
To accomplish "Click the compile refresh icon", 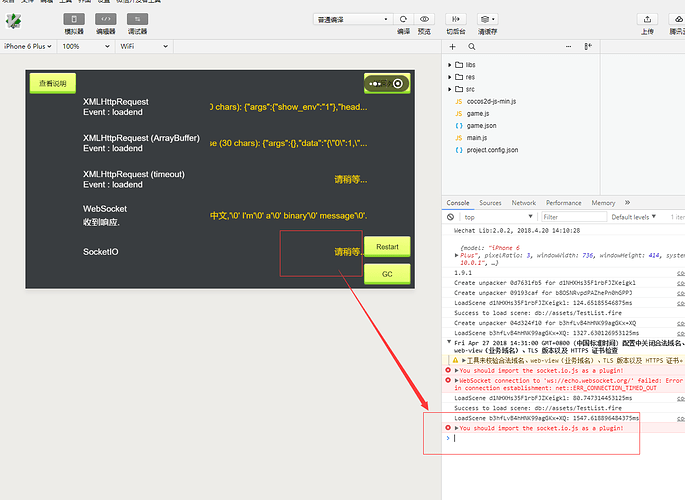I will (403, 19).
